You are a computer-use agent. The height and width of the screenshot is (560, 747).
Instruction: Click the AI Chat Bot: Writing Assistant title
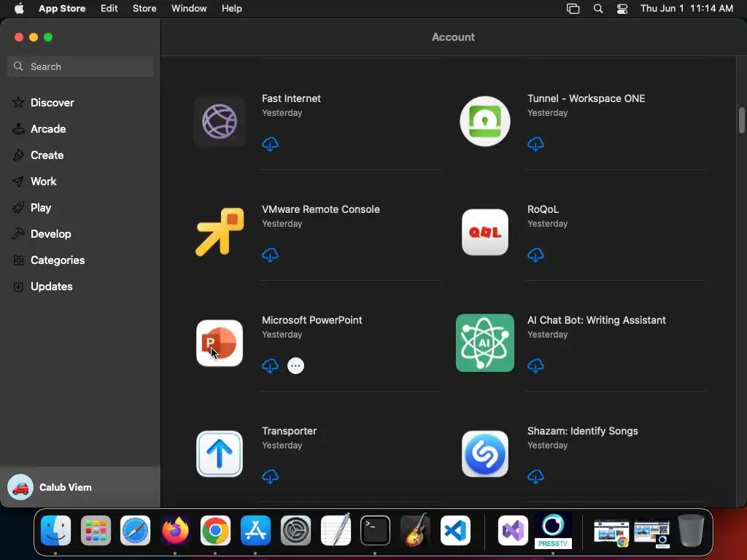[x=597, y=320]
